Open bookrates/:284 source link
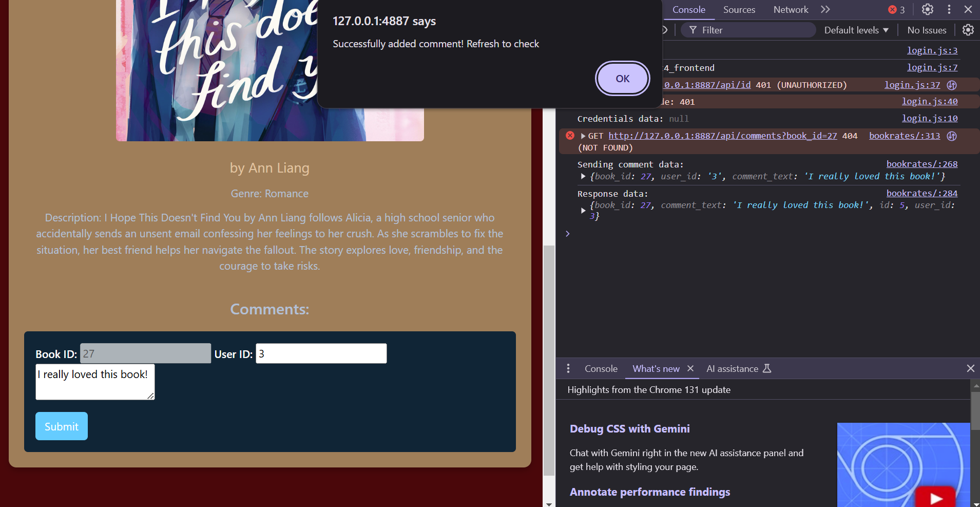The image size is (980, 507). tap(921, 193)
